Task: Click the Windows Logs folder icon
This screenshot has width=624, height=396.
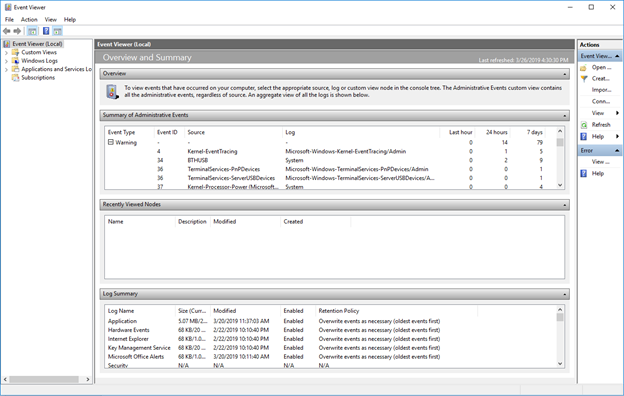Action: 15,60
